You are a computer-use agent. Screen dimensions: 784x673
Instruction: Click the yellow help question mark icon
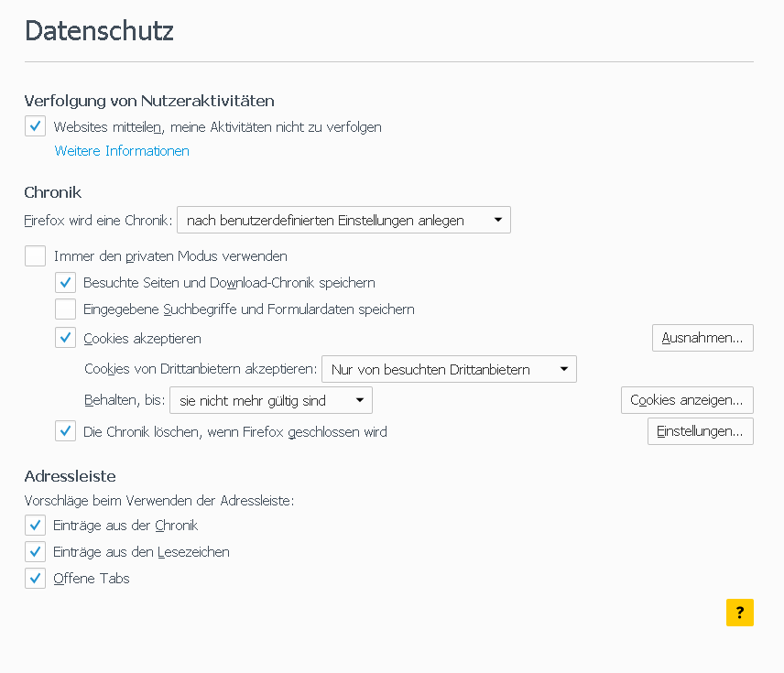[739, 613]
